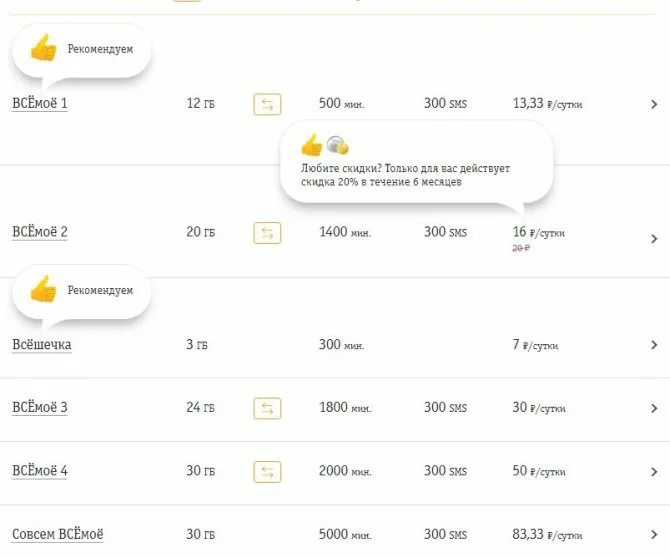This screenshot has height=558, width=670.
Task: Click the swap icon in the ВСЁмоё 3 row
Action: pos(267,408)
